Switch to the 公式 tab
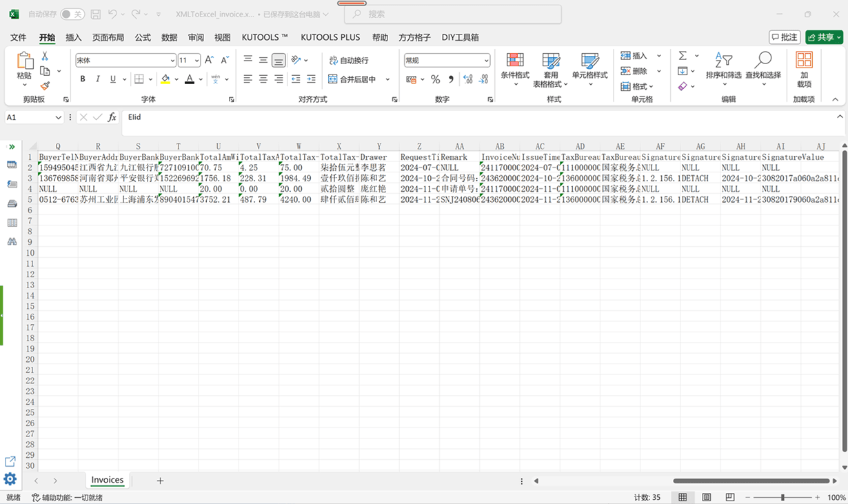The height and width of the screenshot is (504, 848). tap(143, 37)
